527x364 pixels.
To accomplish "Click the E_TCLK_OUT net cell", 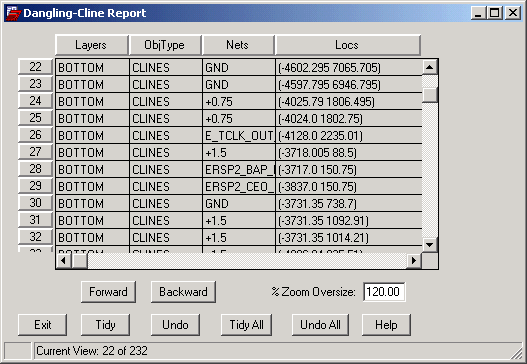I will [x=239, y=135].
